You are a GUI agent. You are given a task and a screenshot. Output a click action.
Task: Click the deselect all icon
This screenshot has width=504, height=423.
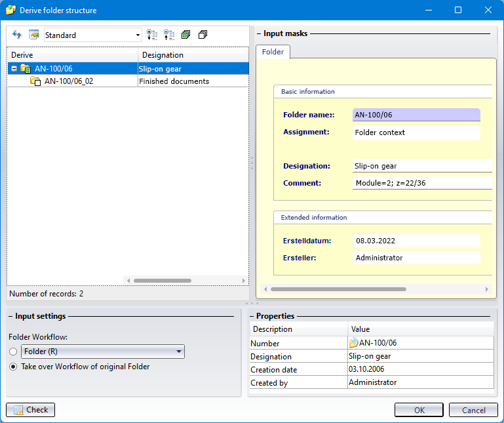coord(203,35)
